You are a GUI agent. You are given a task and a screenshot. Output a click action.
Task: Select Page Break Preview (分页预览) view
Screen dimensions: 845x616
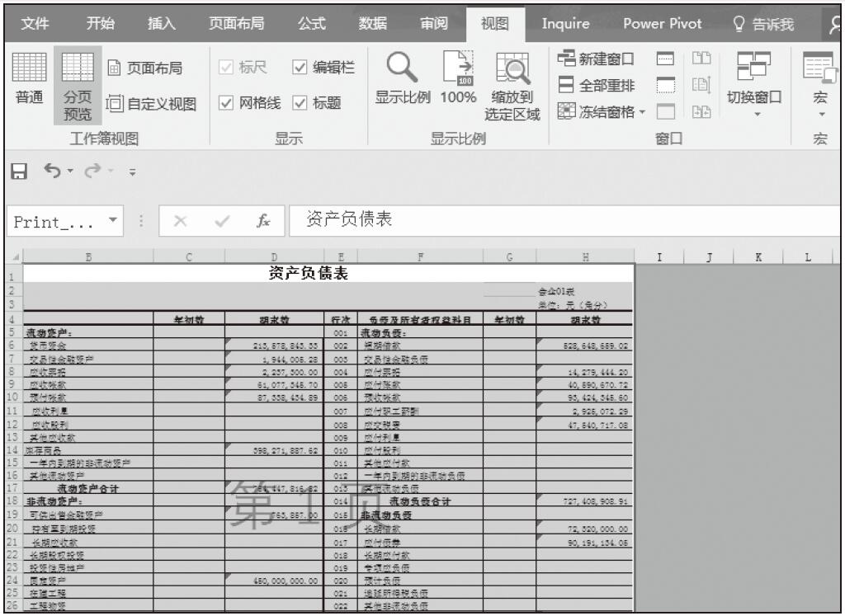tap(78, 86)
